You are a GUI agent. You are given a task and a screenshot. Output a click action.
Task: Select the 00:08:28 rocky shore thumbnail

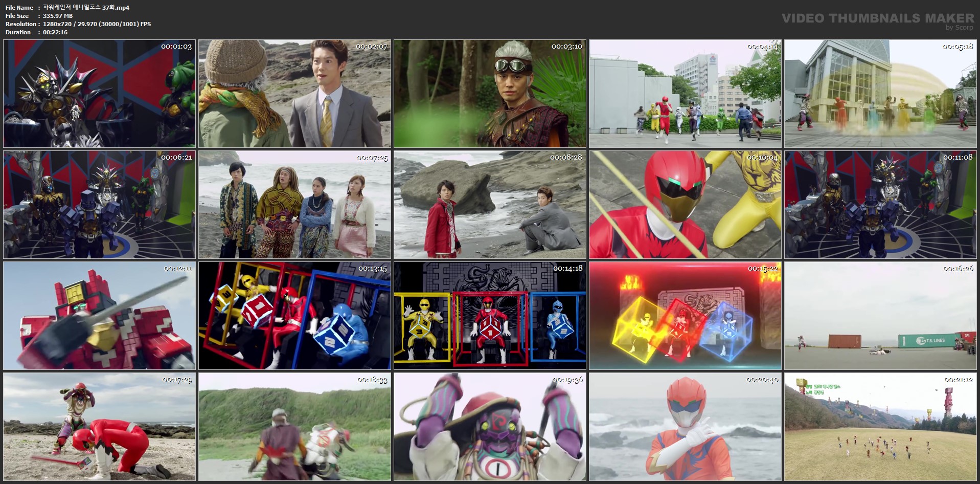click(490, 205)
